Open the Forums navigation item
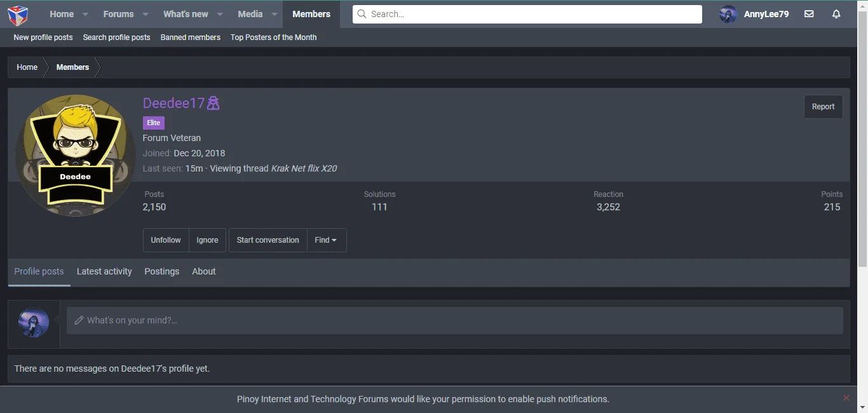 coord(119,14)
